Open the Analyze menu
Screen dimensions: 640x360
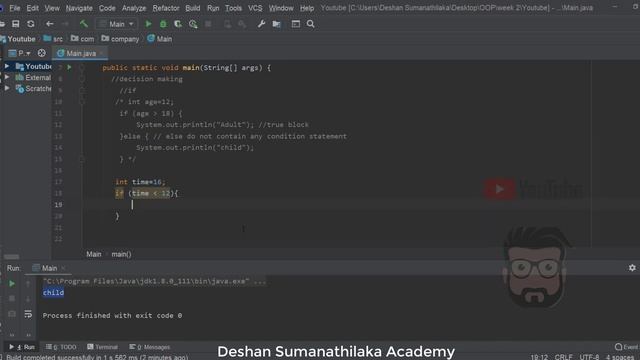click(x=134, y=8)
